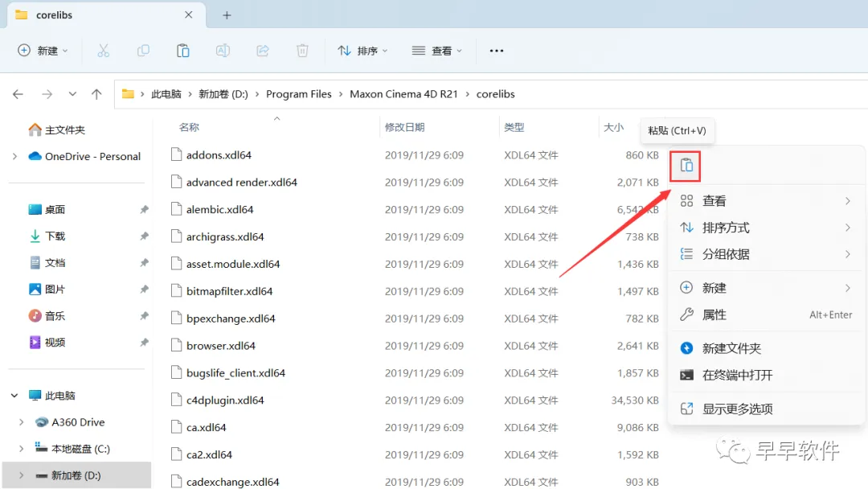Sort by the 大小 column header

pyautogui.click(x=613, y=127)
